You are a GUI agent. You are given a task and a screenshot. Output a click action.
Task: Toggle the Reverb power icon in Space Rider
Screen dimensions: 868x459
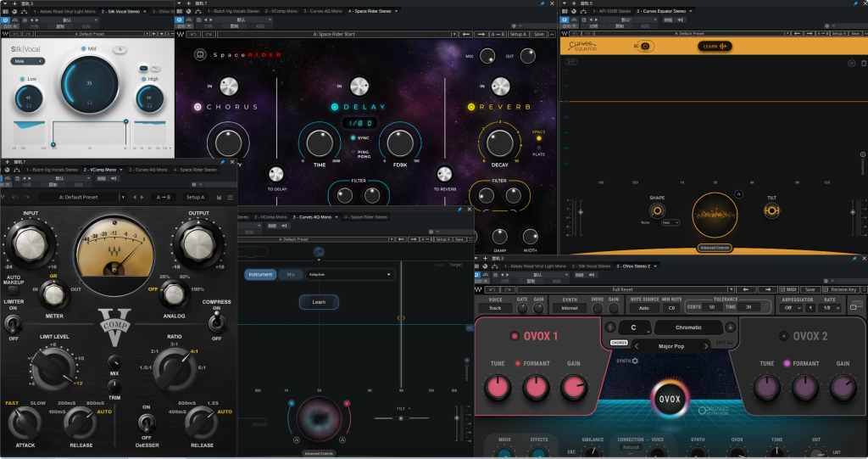(471, 107)
